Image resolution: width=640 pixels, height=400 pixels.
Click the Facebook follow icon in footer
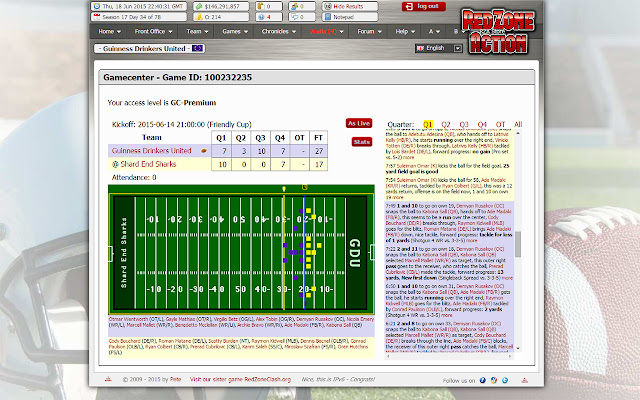[483, 380]
